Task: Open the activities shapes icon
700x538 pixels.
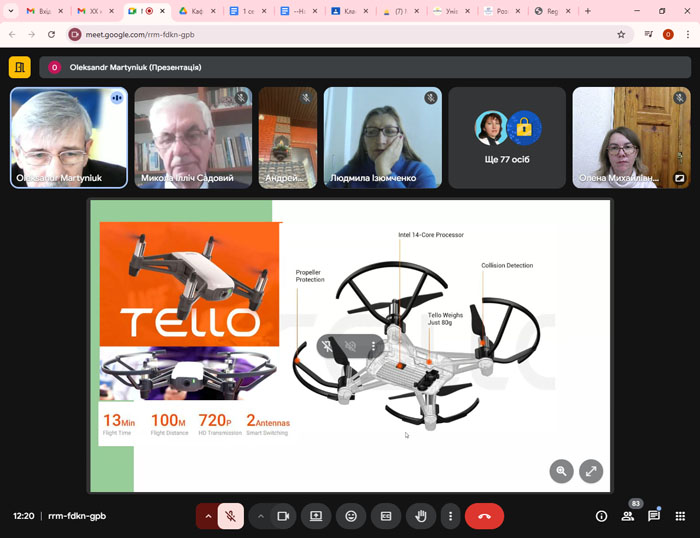Action: [680, 516]
